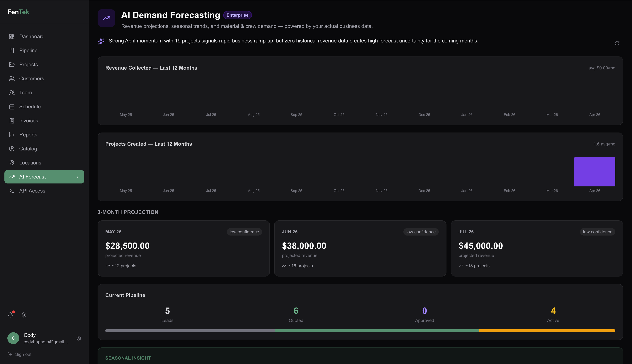Click the Reports bar chart icon

pos(12,135)
